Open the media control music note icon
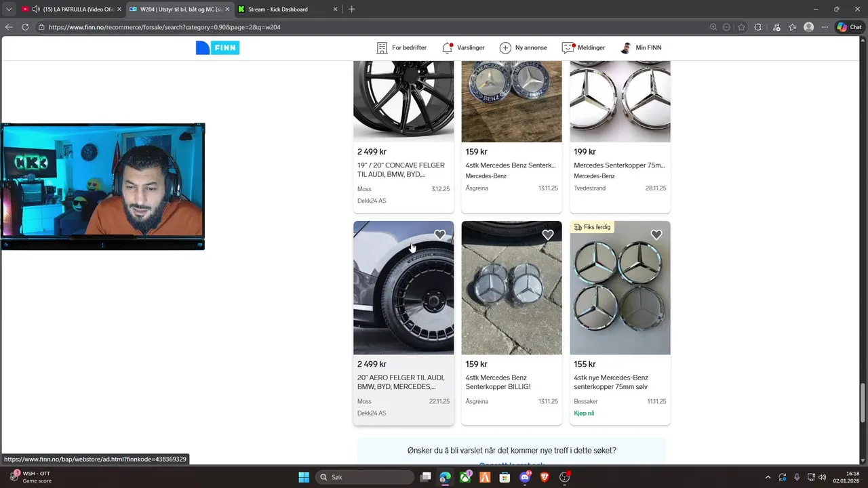Screen dimensions: 868x488 click(x=776, y=27)
